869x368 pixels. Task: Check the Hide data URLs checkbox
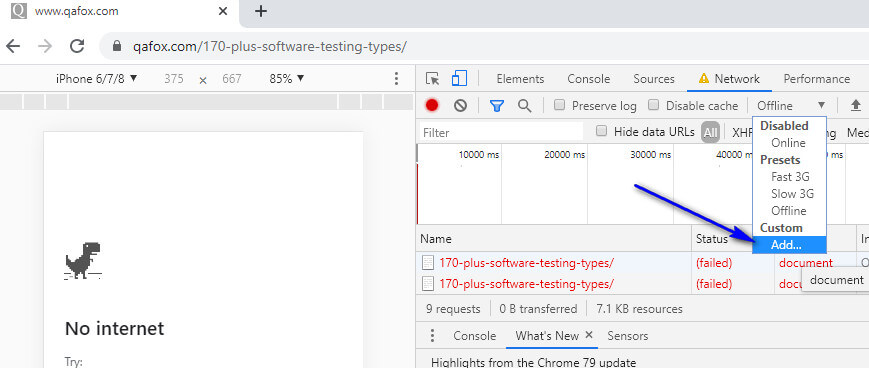(601, 131)
